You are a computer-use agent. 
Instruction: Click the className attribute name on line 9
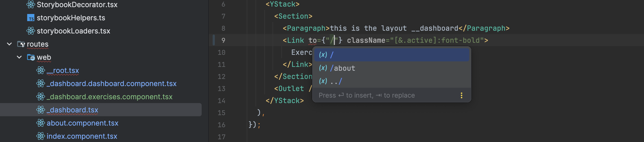click(x=366, y=41)
